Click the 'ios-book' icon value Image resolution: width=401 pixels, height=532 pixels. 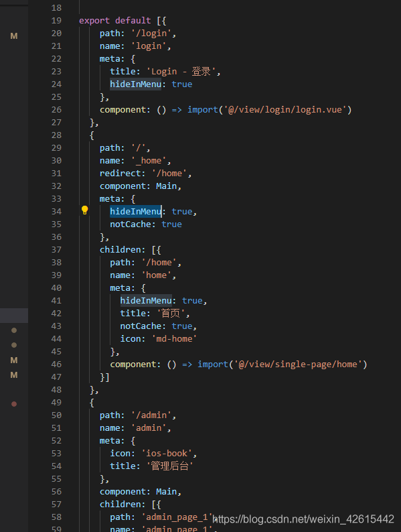167,454
